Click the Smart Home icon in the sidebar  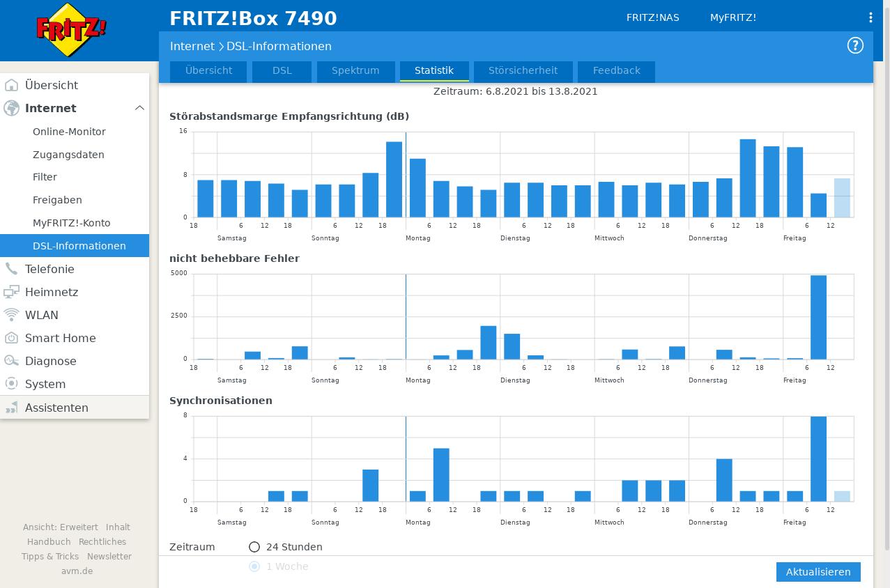coord(11,338)
